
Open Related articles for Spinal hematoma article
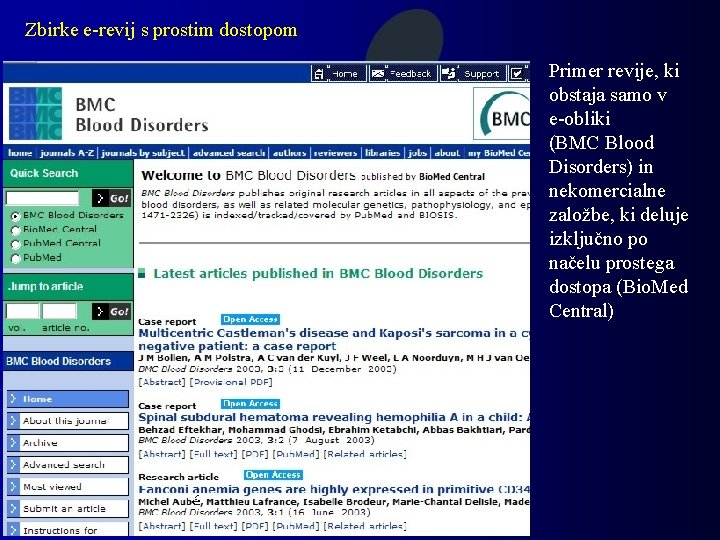click(365, 454)
